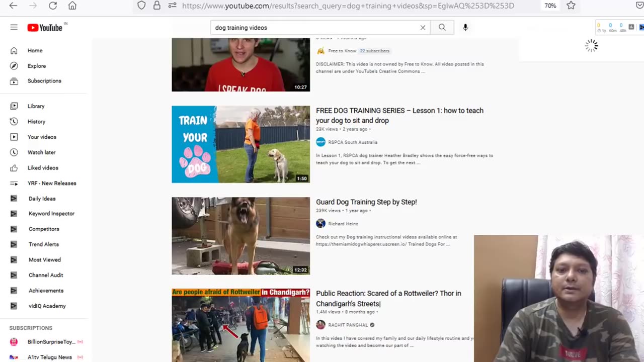Open YRF - New Releases playlist
Image resolution: width=644 pixels, height=362 pixels.
coord(52,184)
